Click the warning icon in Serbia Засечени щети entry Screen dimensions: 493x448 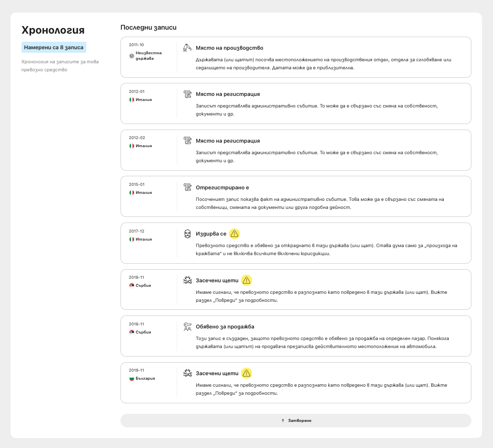(x=247, y=280)
